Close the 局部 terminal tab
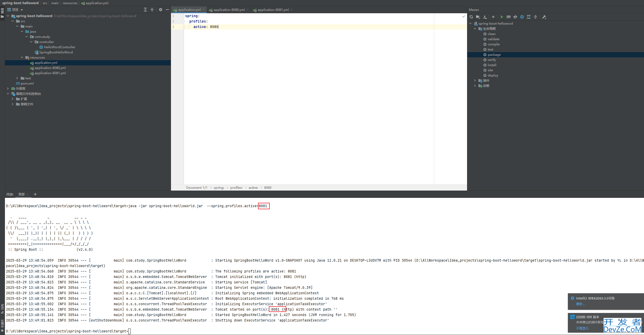This screenshot has height=335, width=644. point(27,194)
